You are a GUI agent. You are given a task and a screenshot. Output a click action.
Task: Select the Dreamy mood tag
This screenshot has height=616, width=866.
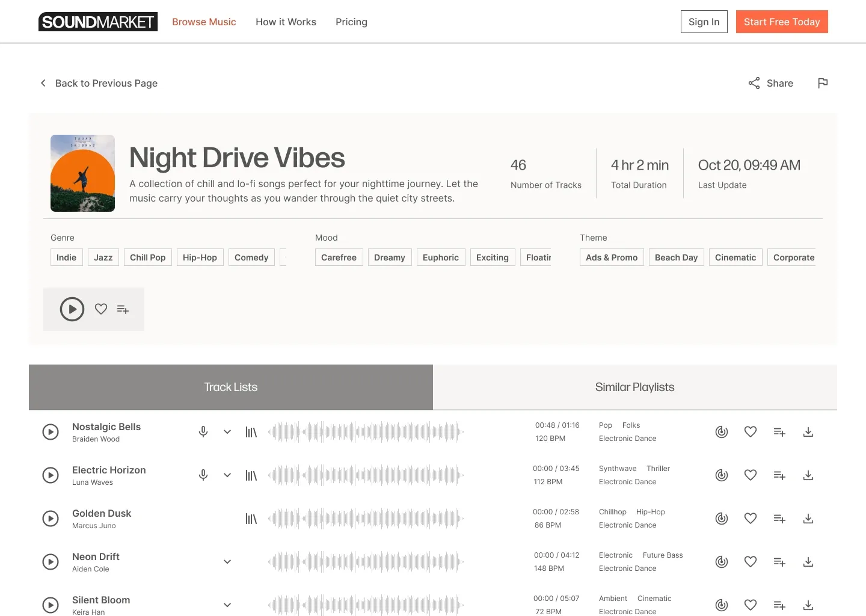pyautogui.click(x=390, y=257)
